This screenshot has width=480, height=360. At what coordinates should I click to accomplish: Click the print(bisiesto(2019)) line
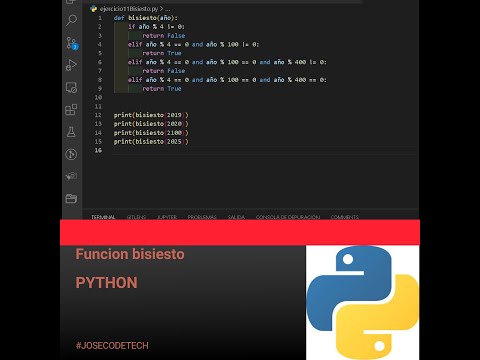pyautogui.click(x=151, y=115)
